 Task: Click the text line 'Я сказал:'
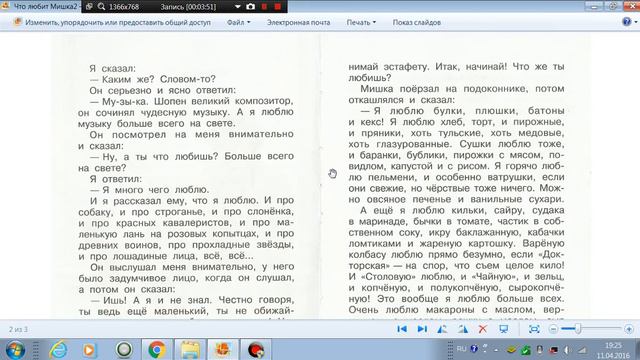pos(113,69)
